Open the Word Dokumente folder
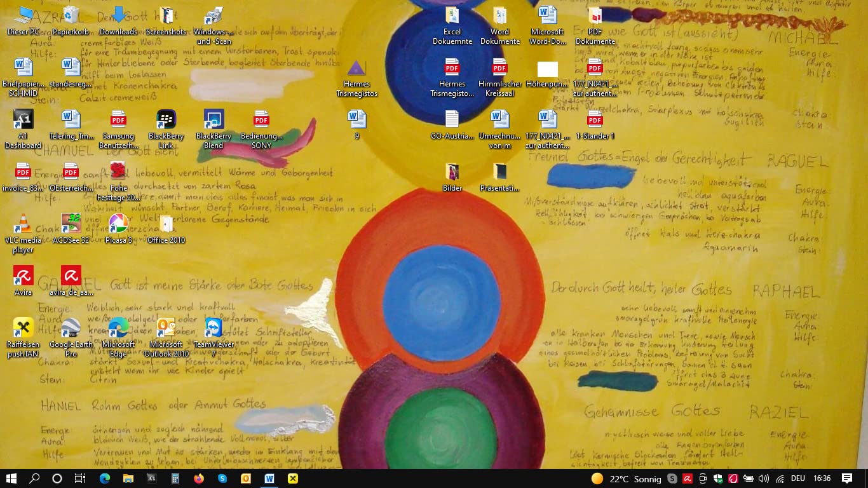 tap(500, 25)
